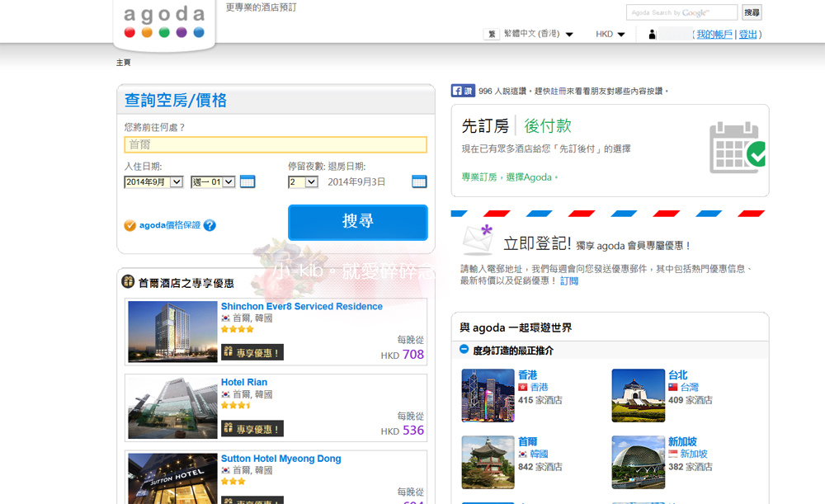Viewport: 825px width, 504px height.
Task: Click the gift icon beside 首爾酒店之專享優惠
Action: 128,281
